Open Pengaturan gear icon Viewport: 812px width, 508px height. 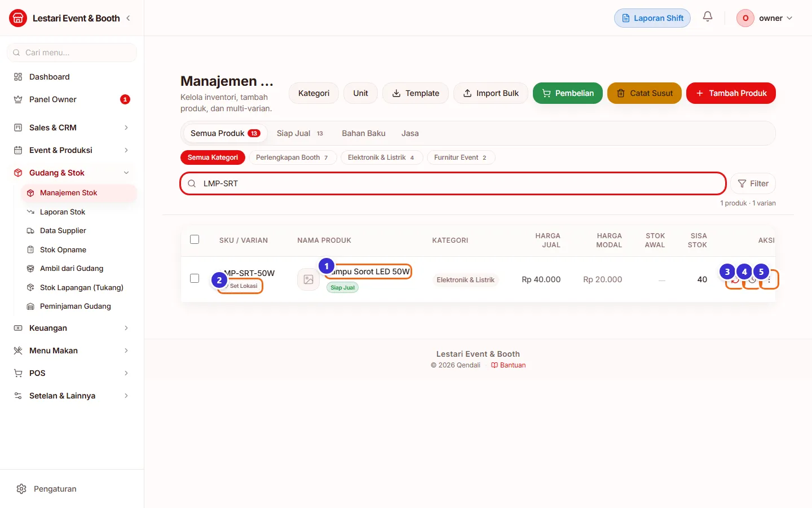[x=21, y=489]
